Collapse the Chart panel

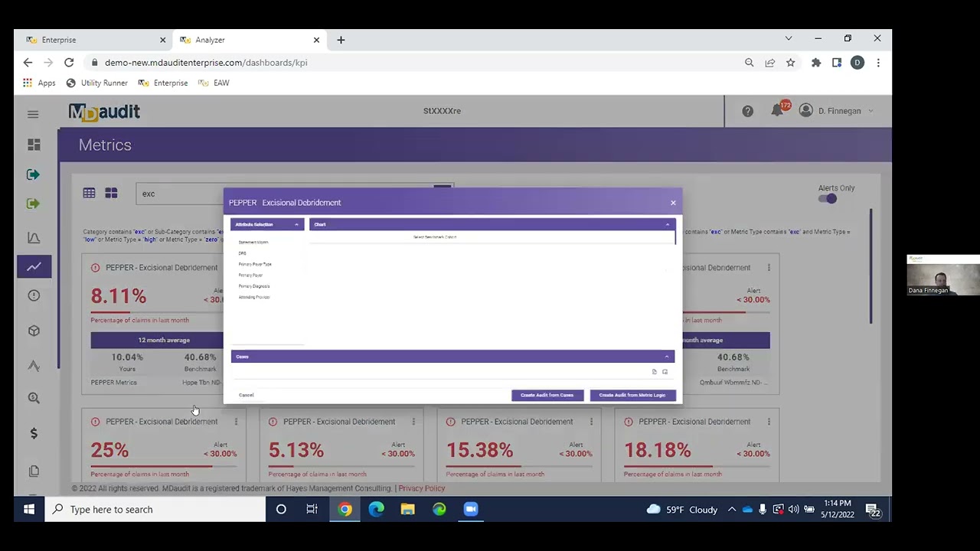[x=667, y=224]
